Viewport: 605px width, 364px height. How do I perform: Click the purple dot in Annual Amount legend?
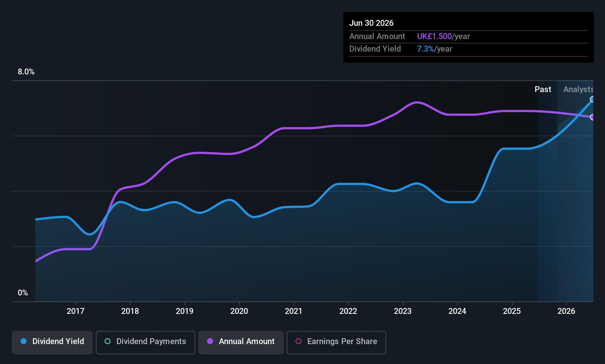point(210,342)
